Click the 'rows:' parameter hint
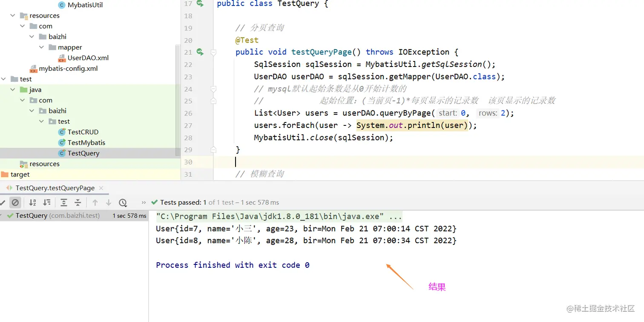This screenshot has height=322, width=644. [x=488, y=113]
